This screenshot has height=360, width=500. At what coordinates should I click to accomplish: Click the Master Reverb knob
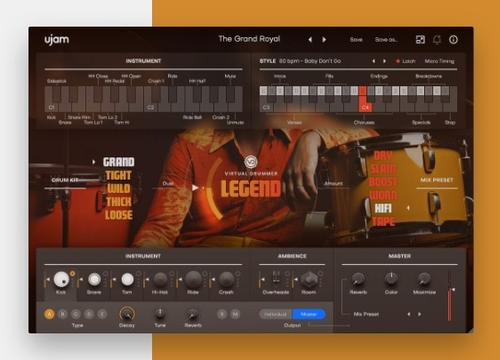(x=358, y=279)
